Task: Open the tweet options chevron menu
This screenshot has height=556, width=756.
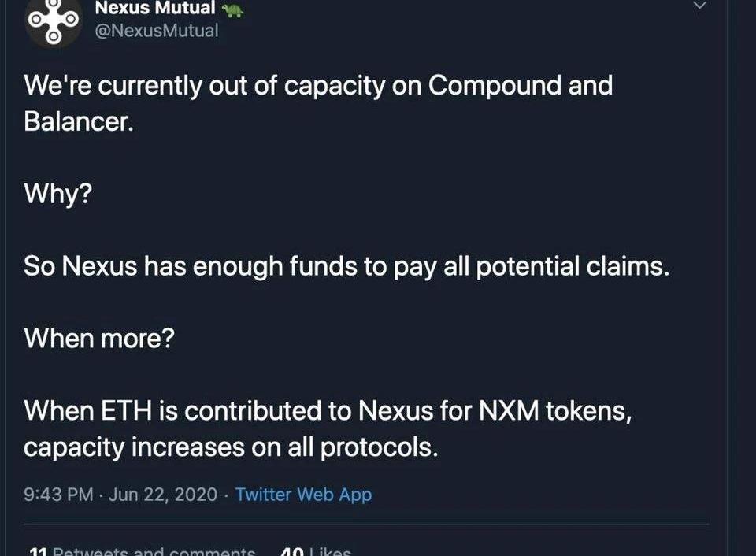Action: [699, 6]
